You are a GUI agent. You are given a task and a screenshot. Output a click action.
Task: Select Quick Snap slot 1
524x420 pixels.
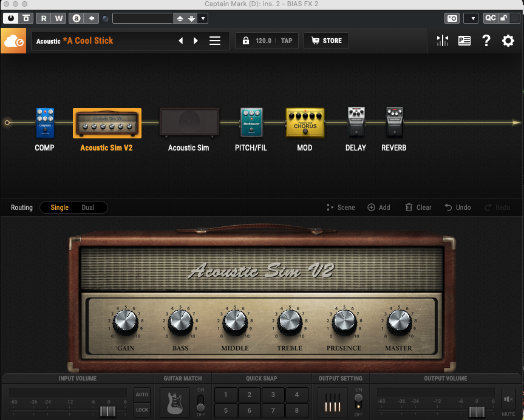coord(226,395)
